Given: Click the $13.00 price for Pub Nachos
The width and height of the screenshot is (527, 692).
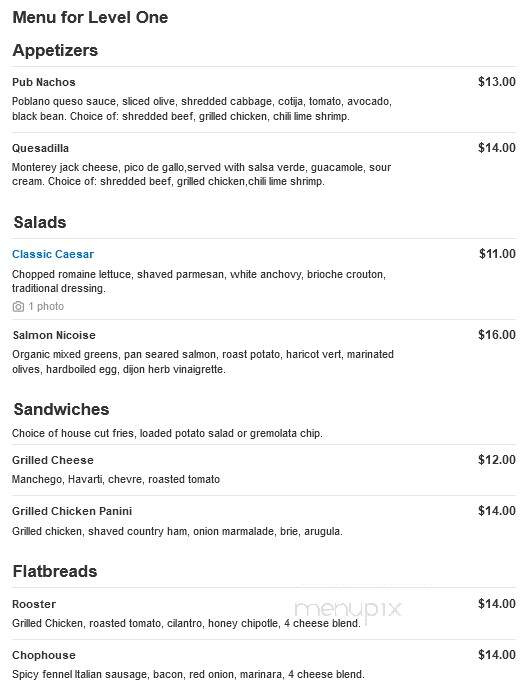Looking at the screenshot, I should point(497,82).
